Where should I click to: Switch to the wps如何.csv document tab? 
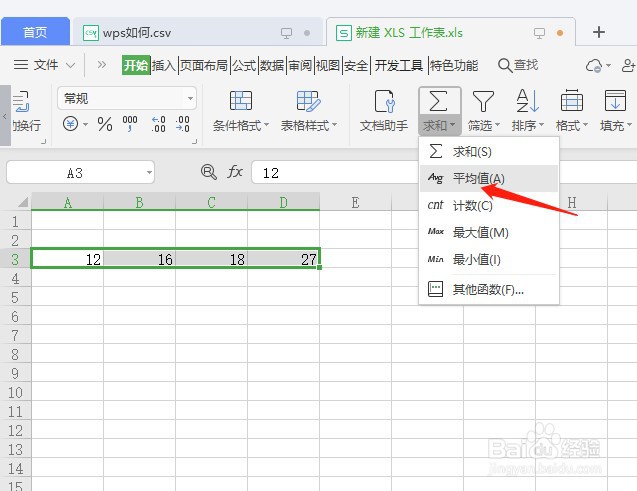[x=197, y=32]
